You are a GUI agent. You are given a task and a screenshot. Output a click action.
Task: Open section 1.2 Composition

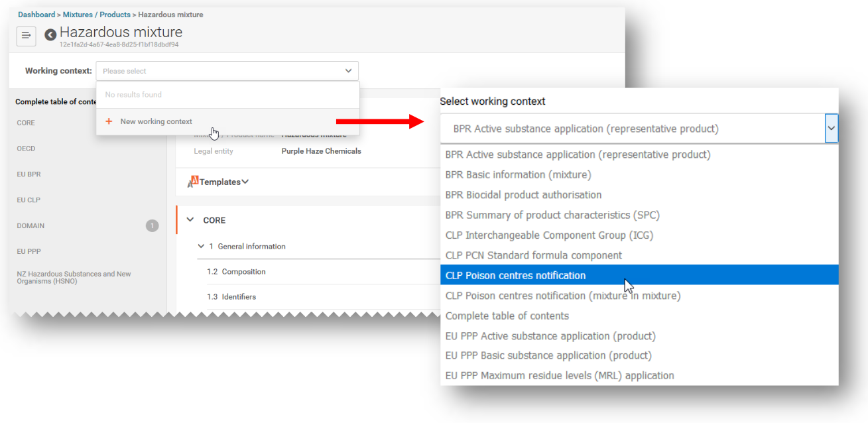click(x=243, y=272)
